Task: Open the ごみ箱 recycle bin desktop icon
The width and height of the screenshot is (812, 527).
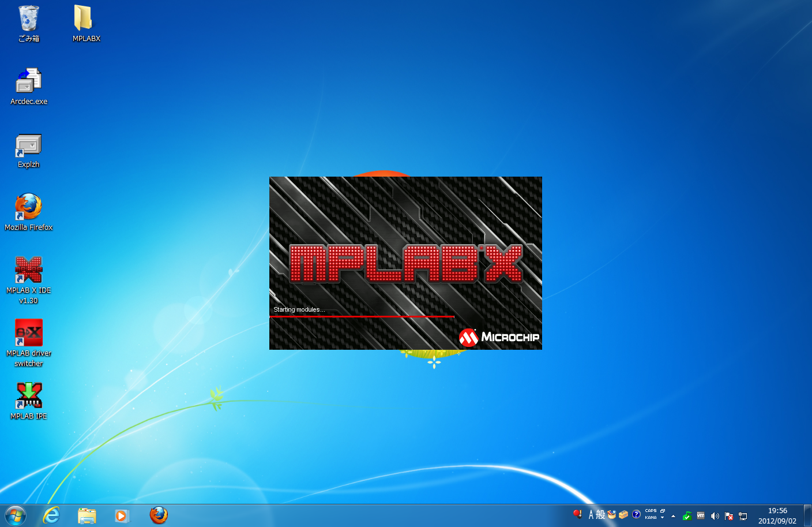Action: point(29,24)
